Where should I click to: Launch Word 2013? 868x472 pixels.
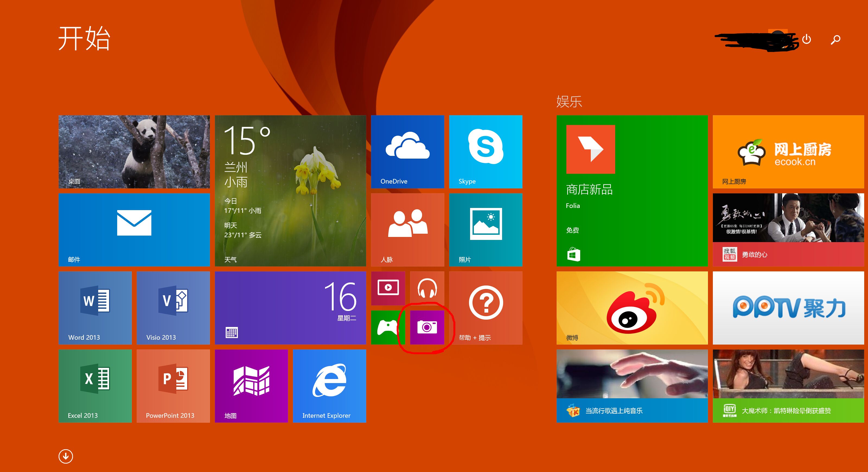point(95,308)
